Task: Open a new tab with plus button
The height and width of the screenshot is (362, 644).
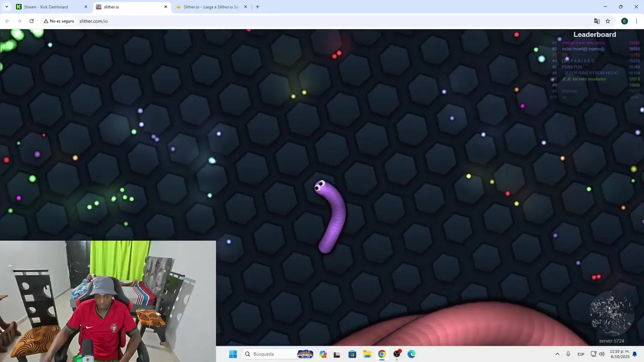Action: tap(258, 7)
